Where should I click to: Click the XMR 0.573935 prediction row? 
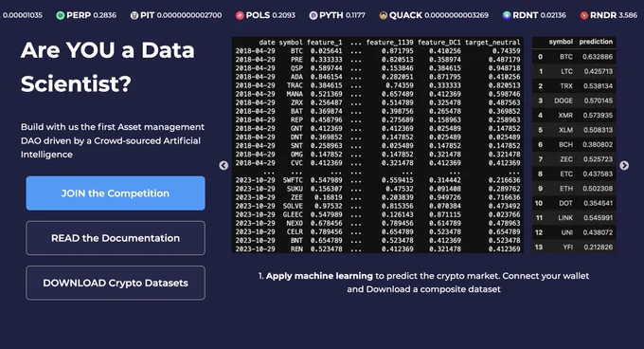pyautogui.click(x=574, y=116)
